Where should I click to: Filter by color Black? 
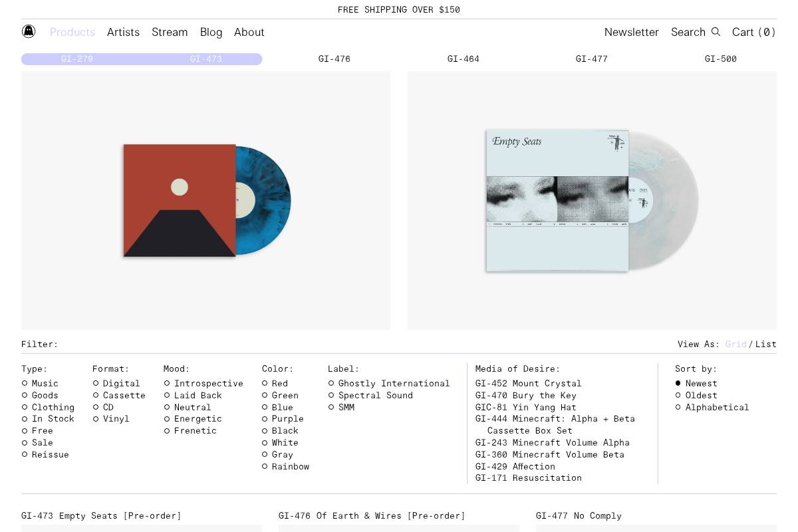tap(281, 431)
